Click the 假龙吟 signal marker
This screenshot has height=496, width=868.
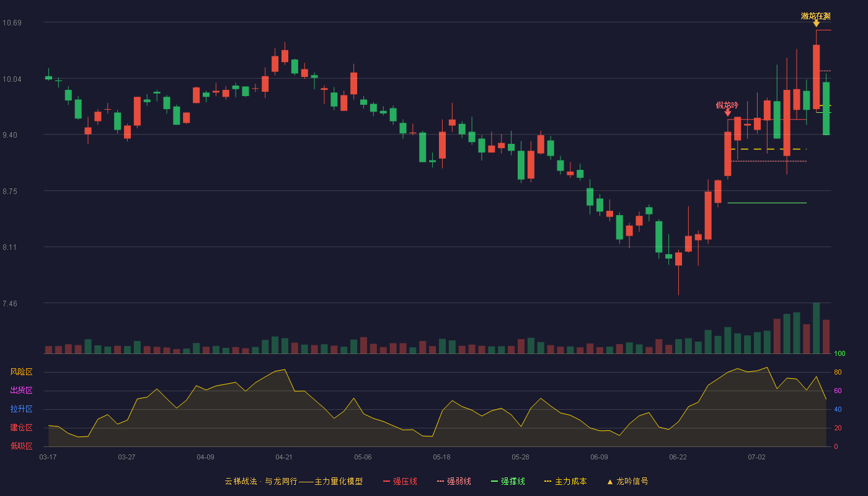point(727,108)
